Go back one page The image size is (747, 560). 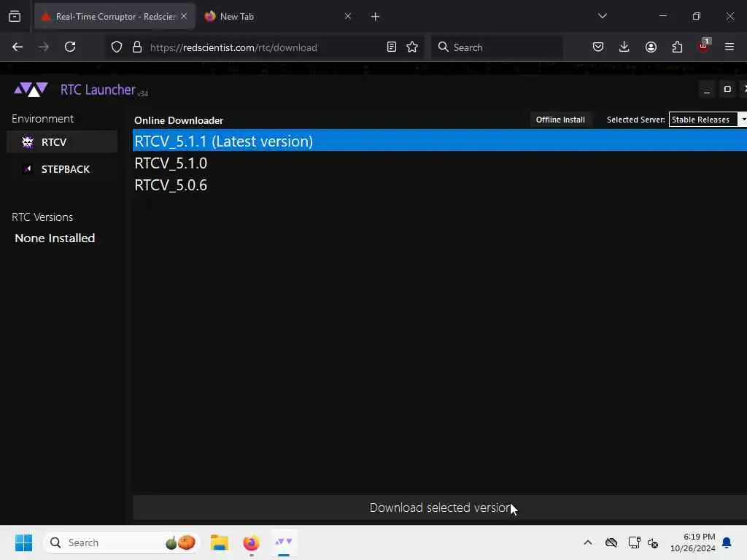[18, 47]
